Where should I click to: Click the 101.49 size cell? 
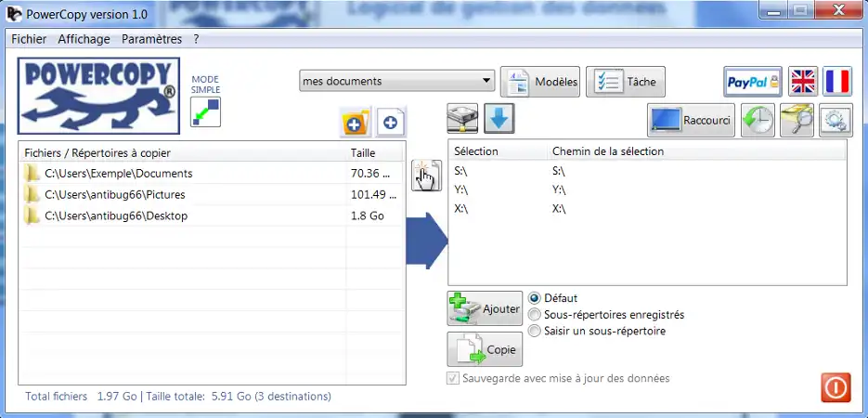coord(374,194)
